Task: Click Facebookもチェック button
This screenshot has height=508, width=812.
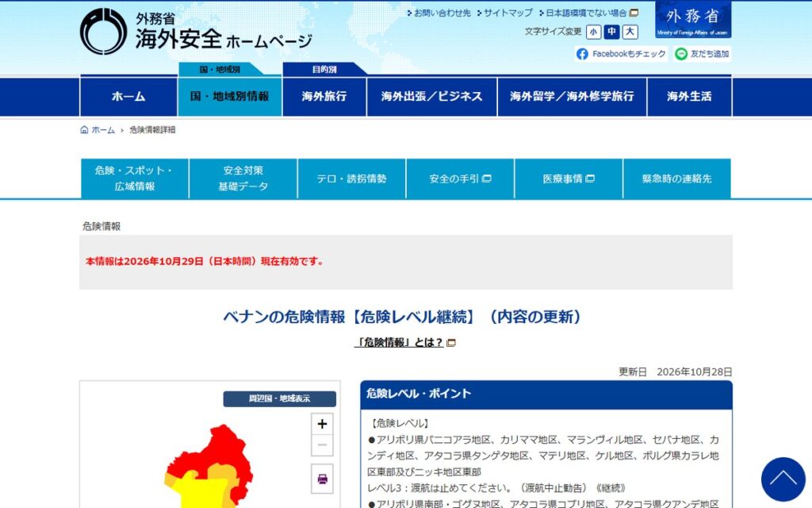Action: [x=621, y=54]
